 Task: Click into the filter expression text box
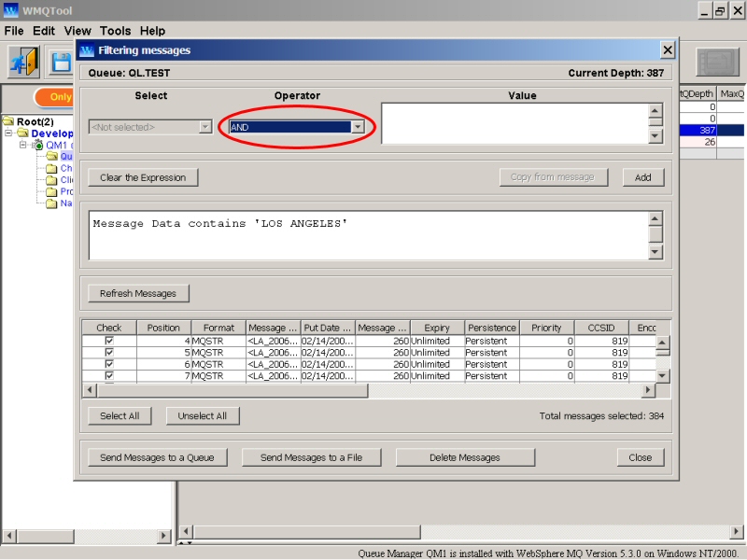click(x=368, y=236)
